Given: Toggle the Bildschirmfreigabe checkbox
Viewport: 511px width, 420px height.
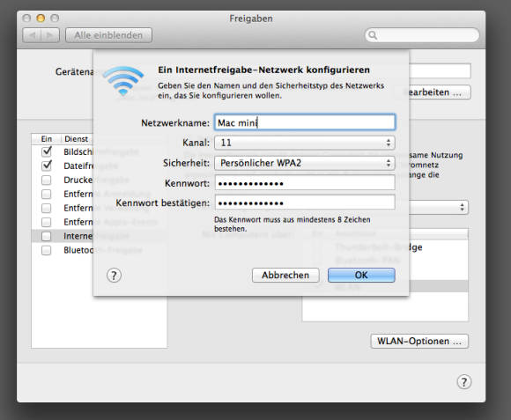Looking at the screenshot, I should click(47, 151).
